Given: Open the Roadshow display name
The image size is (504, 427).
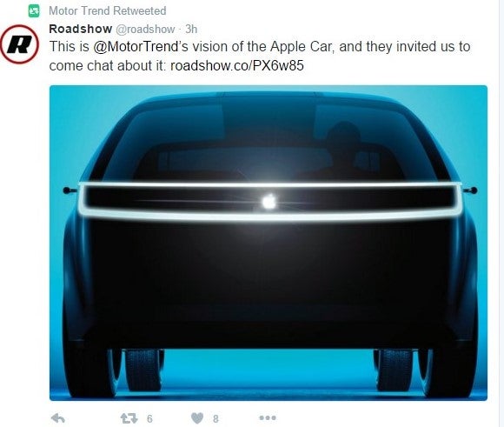Looking at the screenshot, I should pos(80,29).
